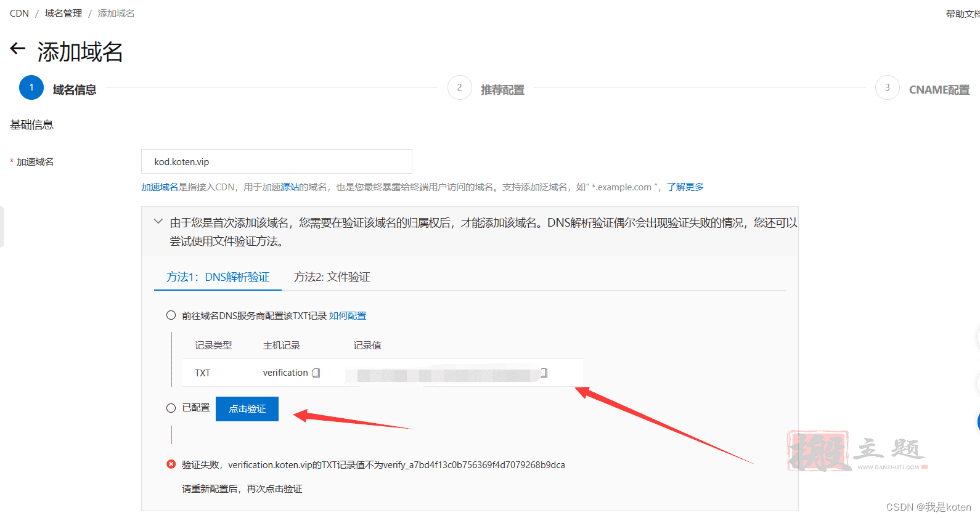Select step 1 域名信息 circle
Viewport: 980px width, 518px height.
tap(31, 87)
